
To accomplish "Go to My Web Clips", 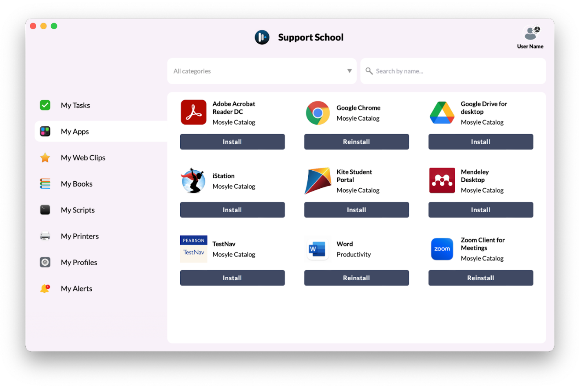I will [x=83, y=158].
